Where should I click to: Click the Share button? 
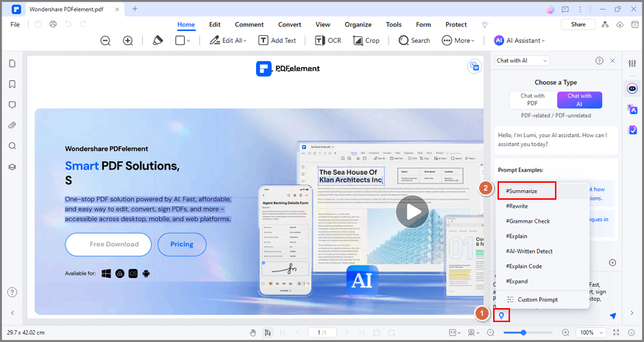point(578,24)
